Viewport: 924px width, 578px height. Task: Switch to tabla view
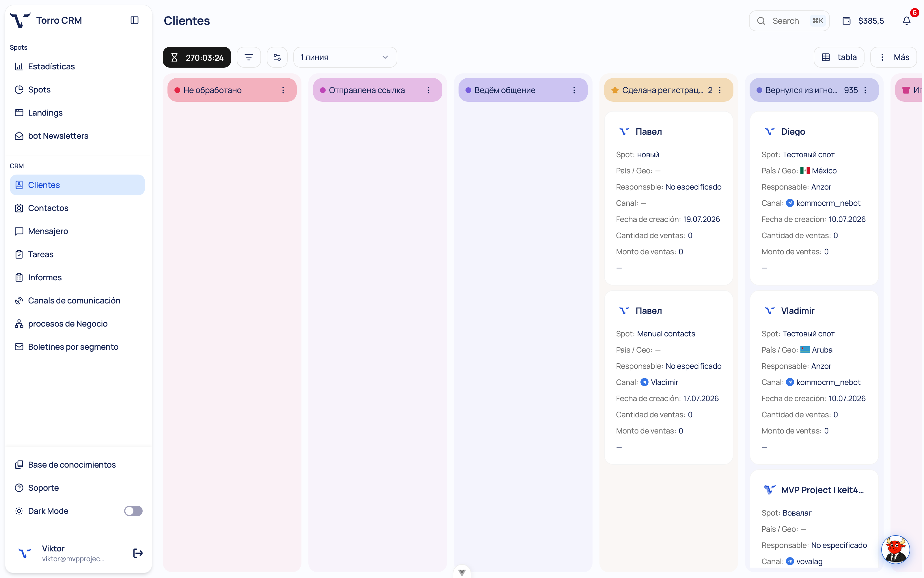tap(839, 57)
